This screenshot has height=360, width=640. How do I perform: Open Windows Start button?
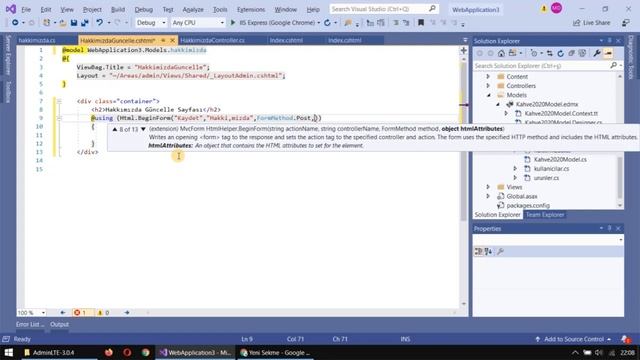pos(8,352)
